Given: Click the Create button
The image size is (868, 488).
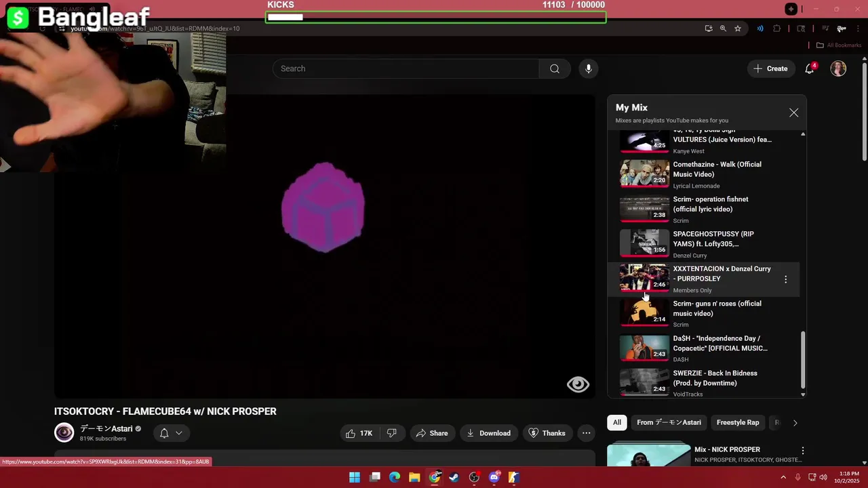Looking at the screenshot, I should [x=770, y=68].
